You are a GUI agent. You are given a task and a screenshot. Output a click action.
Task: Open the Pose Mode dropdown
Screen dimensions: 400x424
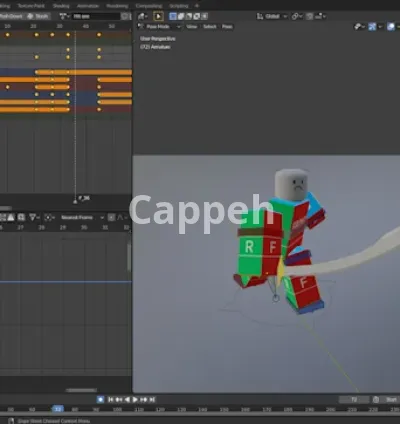pos(160,26)
